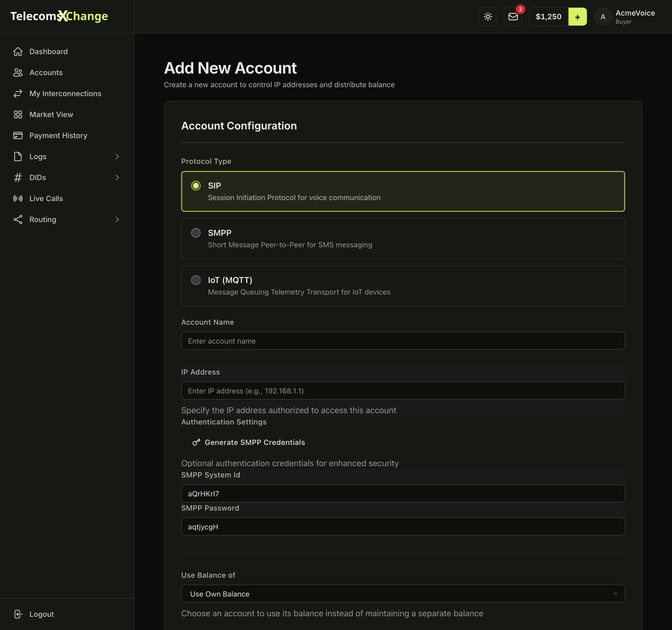Open messages envelope with 2 notifications
The width and height of the screenshot is (672, 630).
(x=513, y=17)
